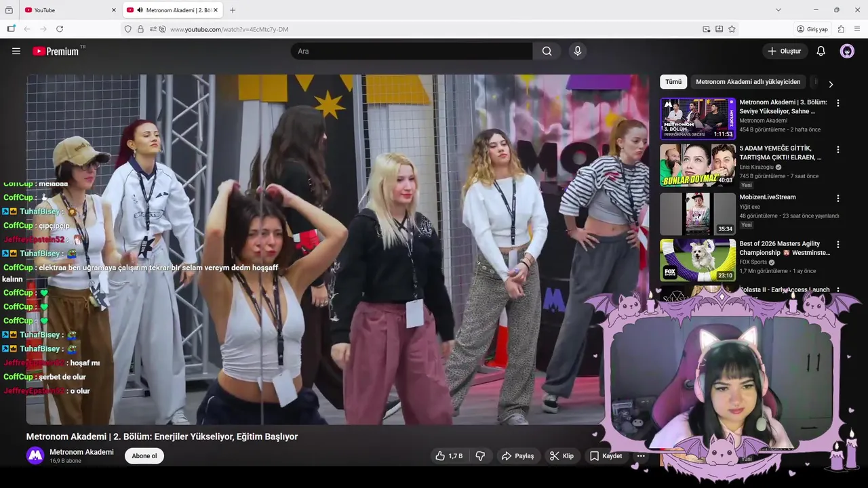
Task: Select Metronom Akademi adlı yükleyiciden chip
Action: 748,82
